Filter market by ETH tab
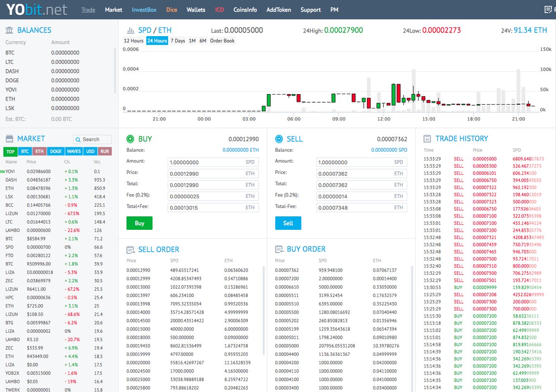Viewport: 556px width, 392px height. coord(39,152)
